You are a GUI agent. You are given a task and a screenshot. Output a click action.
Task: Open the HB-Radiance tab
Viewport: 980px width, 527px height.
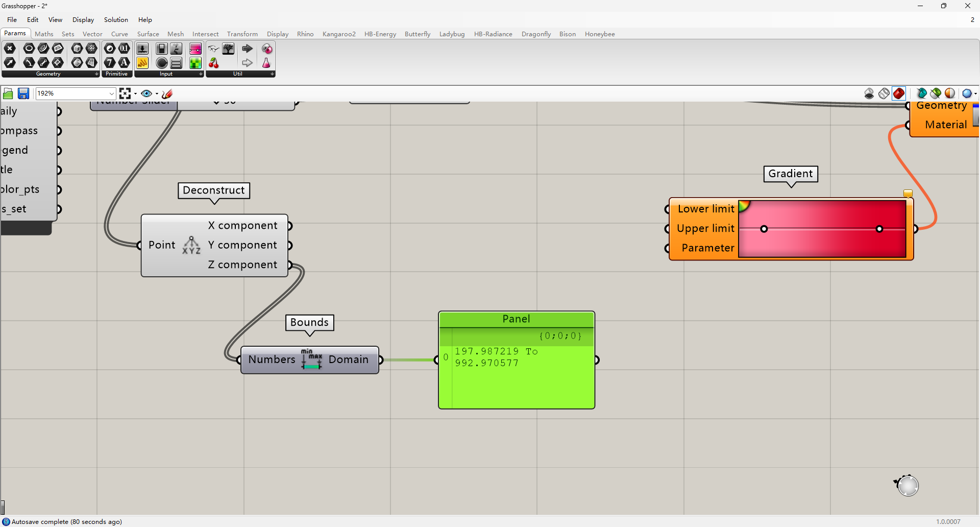[493, 34]
